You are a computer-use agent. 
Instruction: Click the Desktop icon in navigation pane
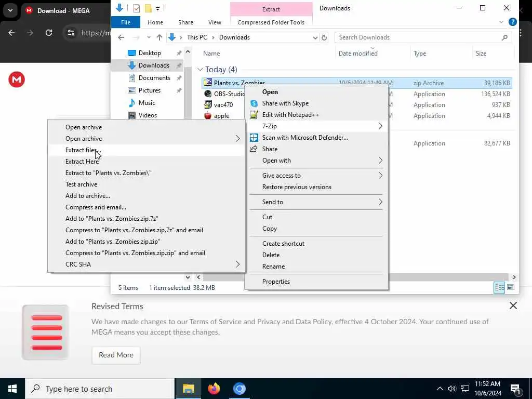pos(131,53)
